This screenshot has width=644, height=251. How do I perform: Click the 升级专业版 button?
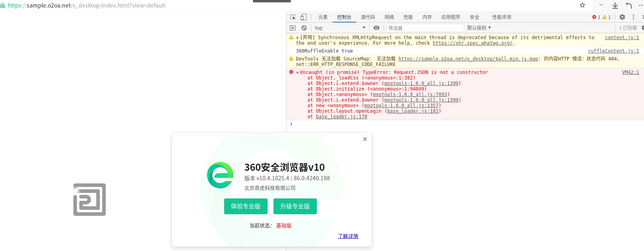pyautogui.click(x=295, y=206)
